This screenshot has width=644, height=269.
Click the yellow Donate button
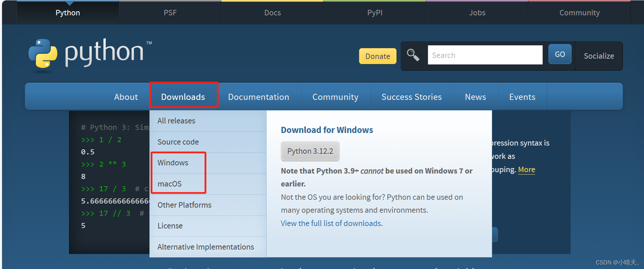tap(378, 56)
